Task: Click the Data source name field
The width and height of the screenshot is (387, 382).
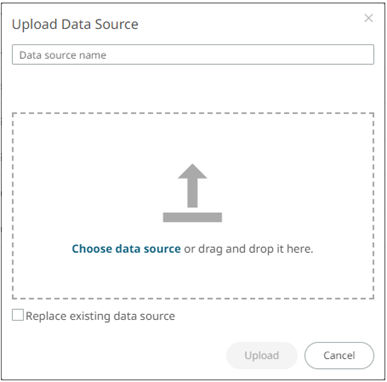Action: (193, 55)
